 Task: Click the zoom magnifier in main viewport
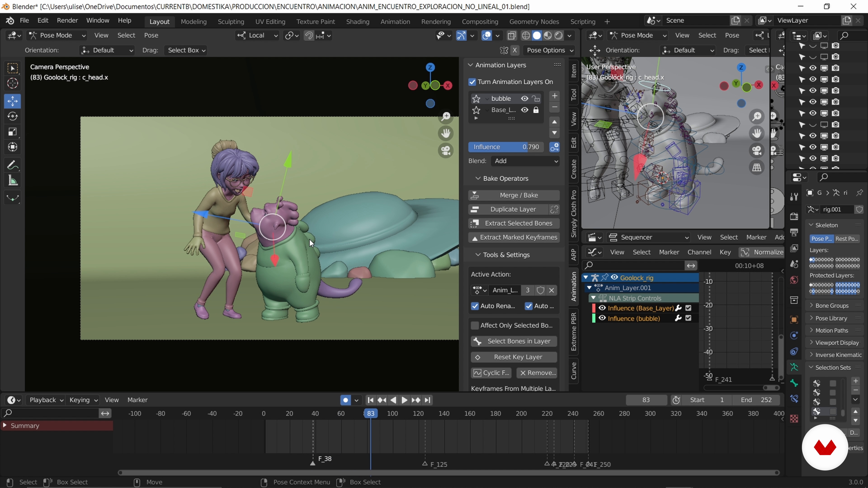(446, 117)
